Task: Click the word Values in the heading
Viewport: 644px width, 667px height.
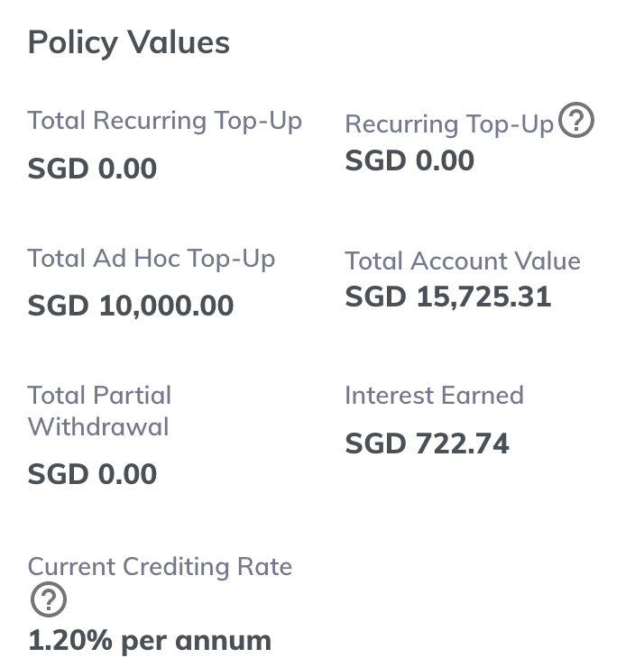Action: click(179, 42)
